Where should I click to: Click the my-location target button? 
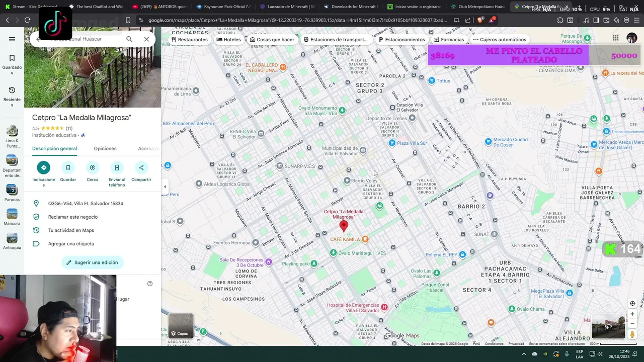tap(632, 303)
